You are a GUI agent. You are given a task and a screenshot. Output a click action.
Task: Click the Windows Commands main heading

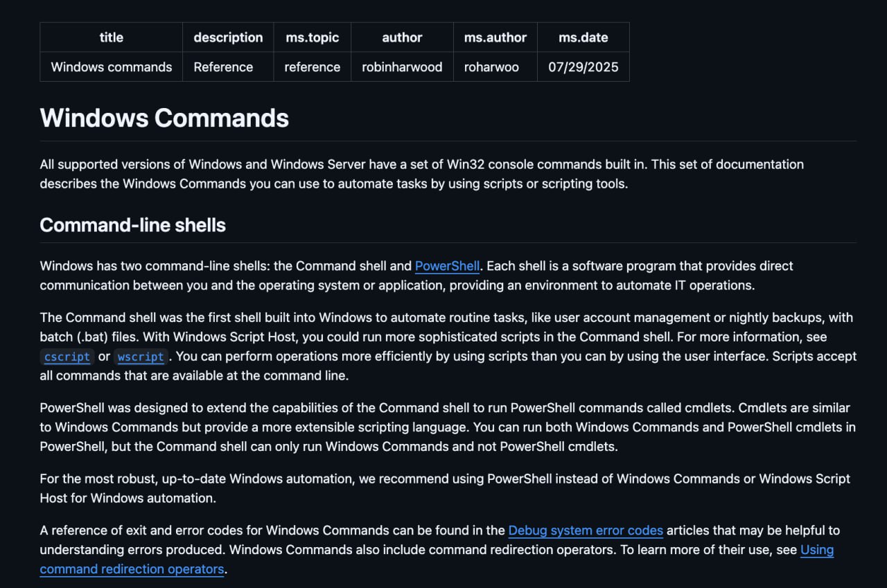point(164,118)
